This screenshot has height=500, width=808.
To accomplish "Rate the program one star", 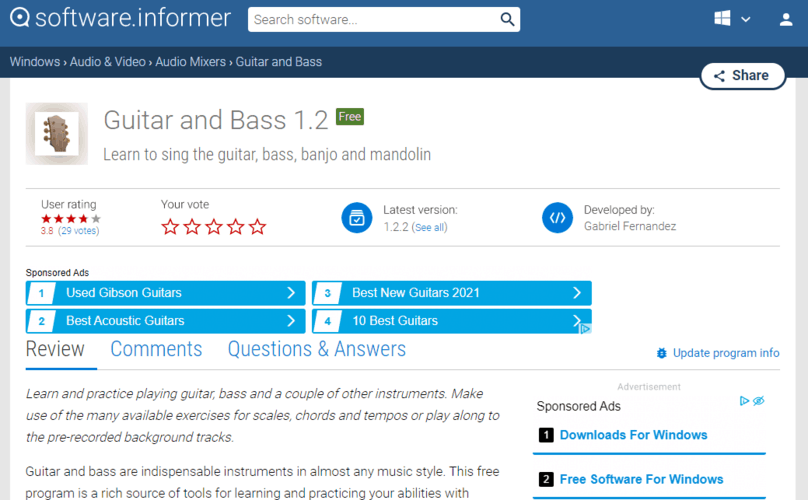I will pyautogui.click(x=170, y=226).
